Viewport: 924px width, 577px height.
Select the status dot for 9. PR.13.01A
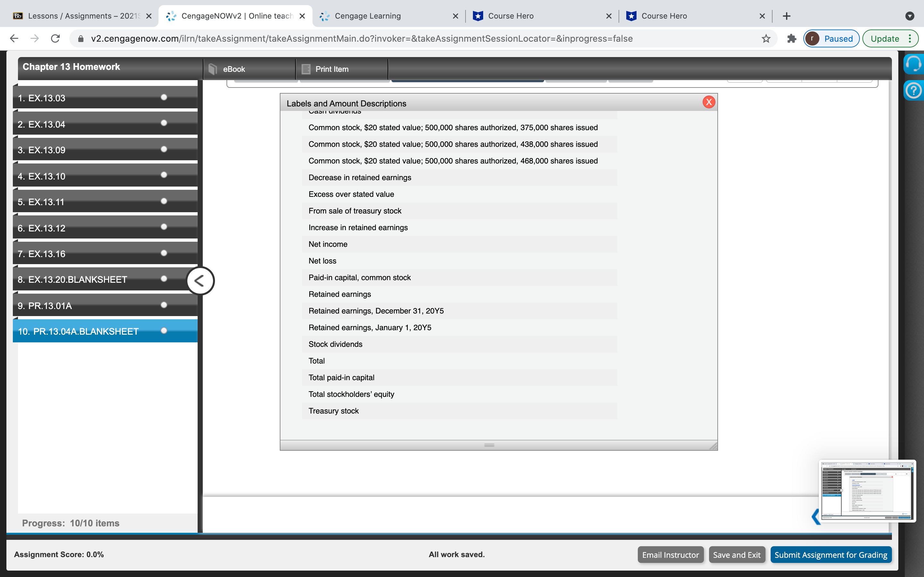tap(164, 305)
